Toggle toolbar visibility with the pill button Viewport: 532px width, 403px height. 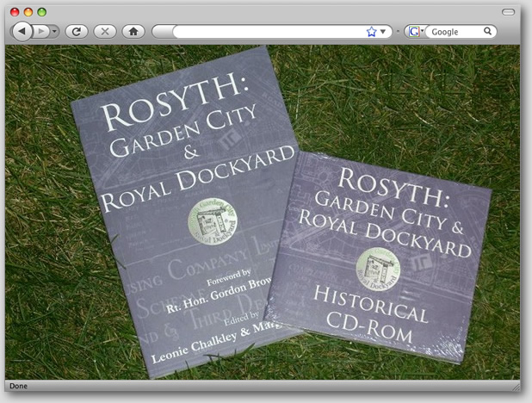click(508, 11)
